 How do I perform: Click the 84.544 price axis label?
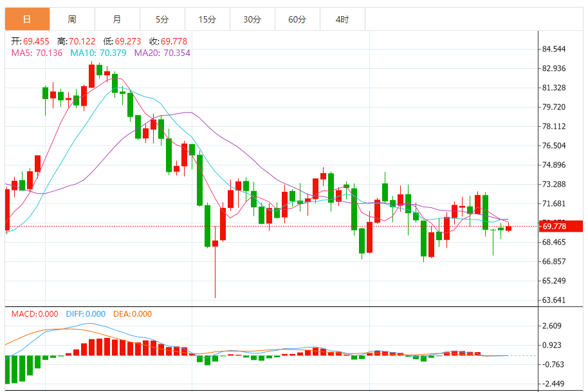[554, 49]
